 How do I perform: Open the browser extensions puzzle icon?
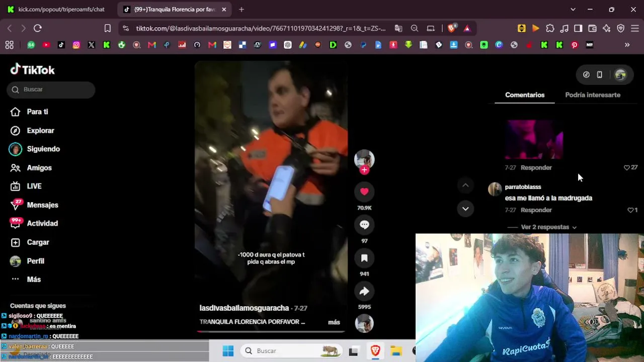coord(550,29)
